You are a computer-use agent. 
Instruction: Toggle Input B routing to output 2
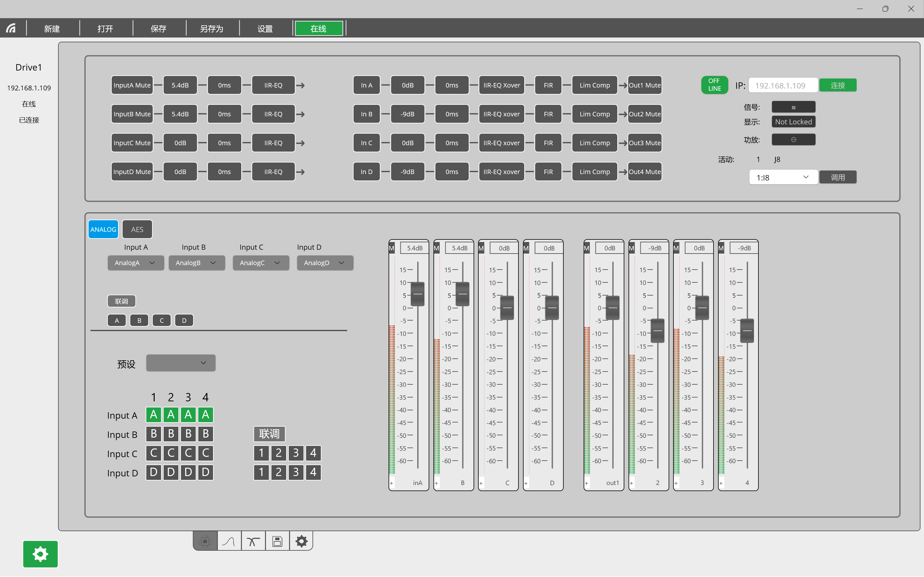point(171,433)
